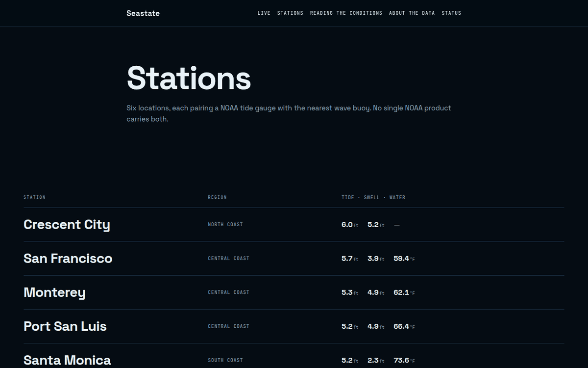Click Monterey tide value 5.3 ft
Screen dimensions: 588x368
point(350,292)
